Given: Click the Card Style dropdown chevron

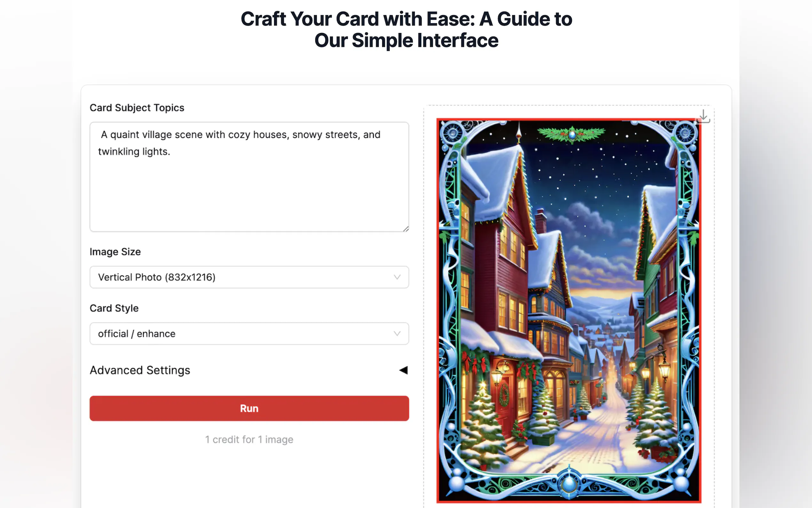Looking at the screenshot, I should point(397,334).
